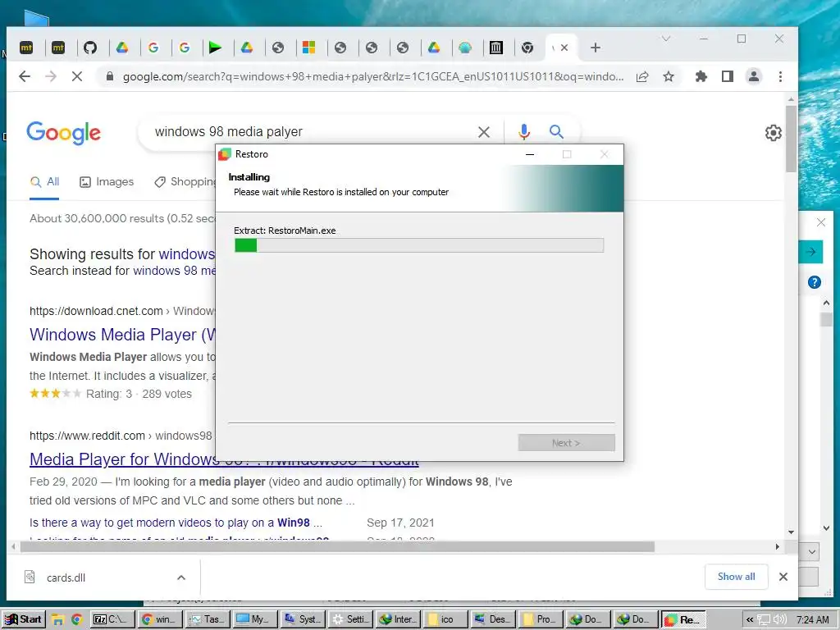Viewport: 840px width, 630px height.
Task: Open dropdown in right background window
Action: pos(812,552)
